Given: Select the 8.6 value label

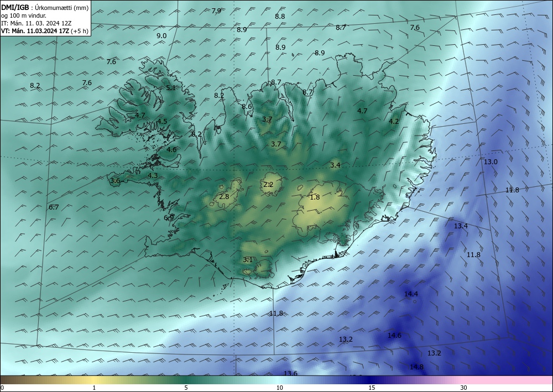Looking at the screenshot, I should click(247, 107).
